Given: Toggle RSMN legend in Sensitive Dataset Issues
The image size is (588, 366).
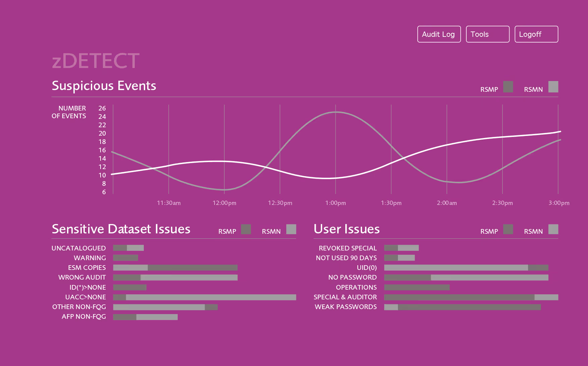Looking at the screenshot, I should pos(291,229).
